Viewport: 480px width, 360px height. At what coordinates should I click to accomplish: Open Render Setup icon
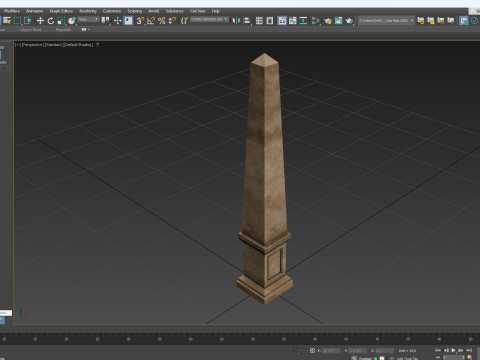328,21
